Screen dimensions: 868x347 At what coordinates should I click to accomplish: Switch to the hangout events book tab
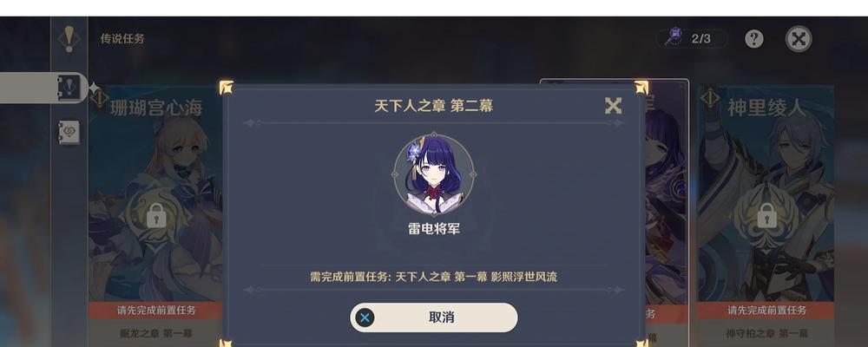point(69,133)
